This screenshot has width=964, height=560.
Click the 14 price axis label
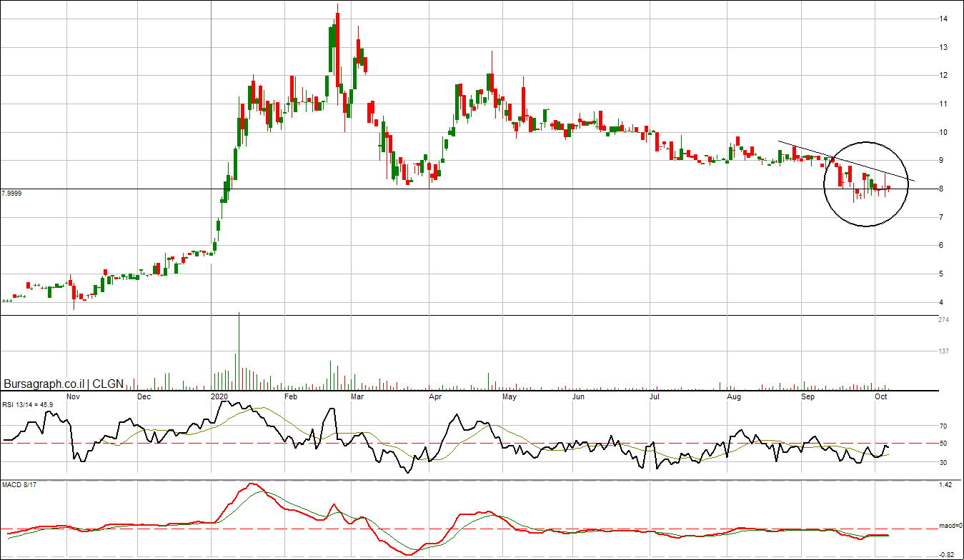pos(944,19)
